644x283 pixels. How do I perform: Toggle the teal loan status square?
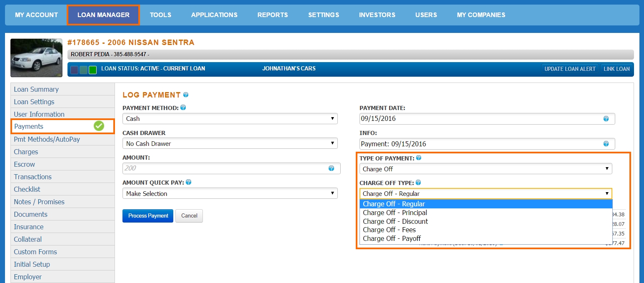(83, 70)
